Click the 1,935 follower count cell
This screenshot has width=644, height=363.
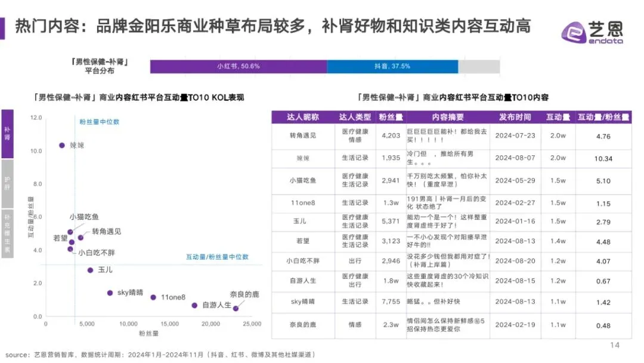click(391, 158)
